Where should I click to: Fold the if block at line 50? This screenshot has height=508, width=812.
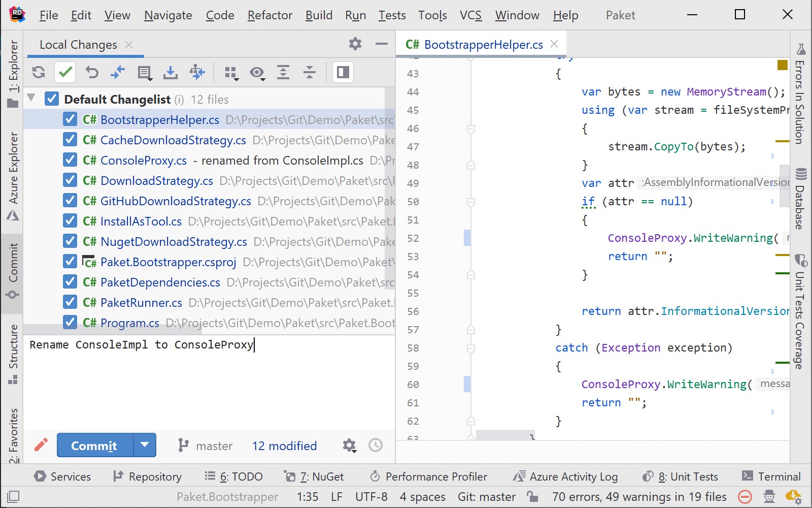pyautogui.click(x=471, y=202)
